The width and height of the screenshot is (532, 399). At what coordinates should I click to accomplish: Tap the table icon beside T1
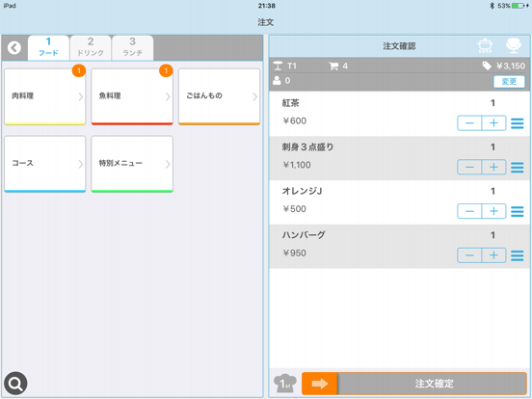point(278,66)
